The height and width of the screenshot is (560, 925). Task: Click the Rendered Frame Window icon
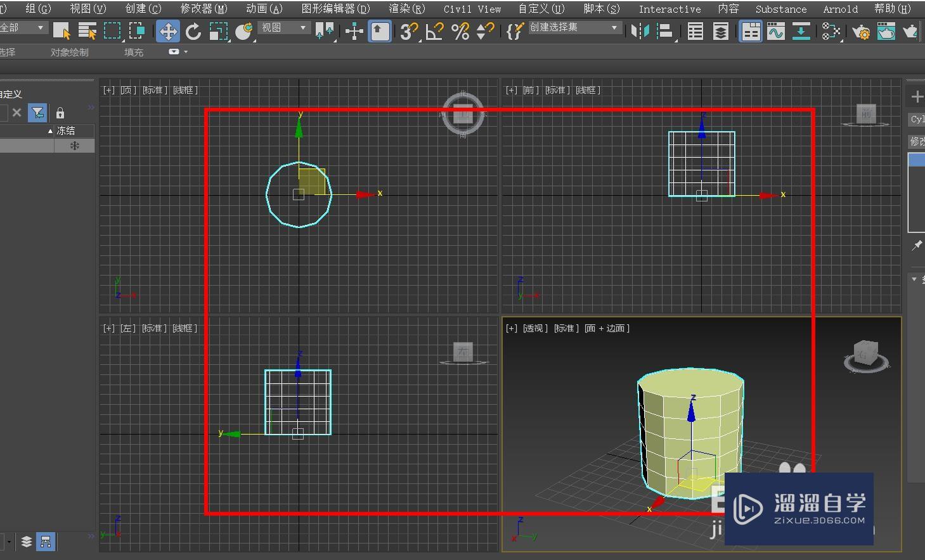(886, 31)
